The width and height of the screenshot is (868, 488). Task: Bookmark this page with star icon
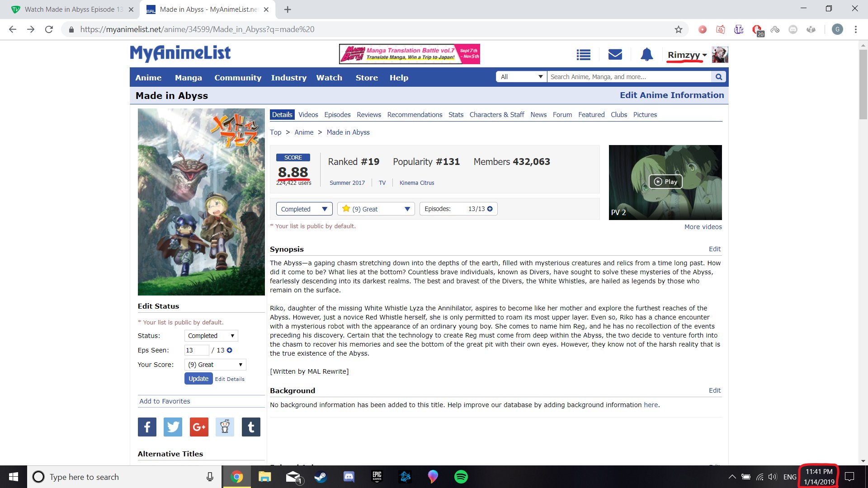[678, 29]
